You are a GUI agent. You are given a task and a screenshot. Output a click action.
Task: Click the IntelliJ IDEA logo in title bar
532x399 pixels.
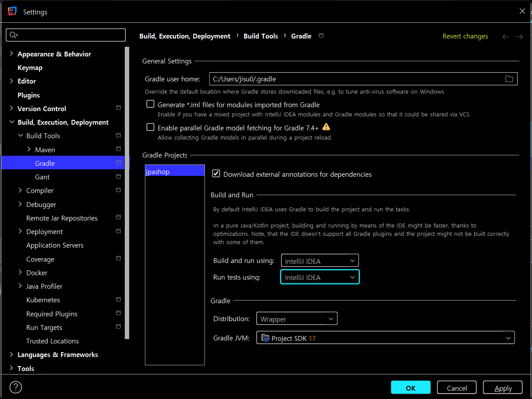(x=12, y=11)
